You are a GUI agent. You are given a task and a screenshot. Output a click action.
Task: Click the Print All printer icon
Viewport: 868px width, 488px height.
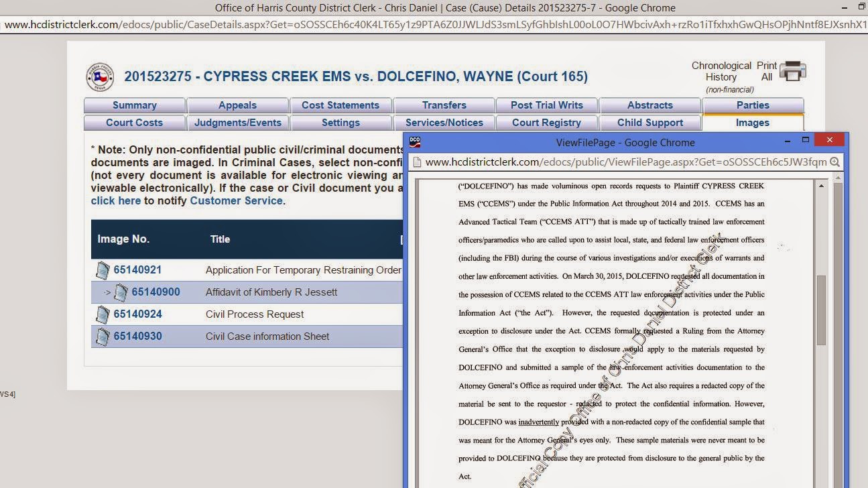[x=794, y=70]
